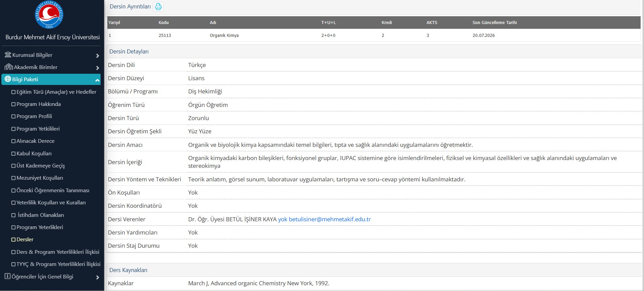Image resolution: width=644 pixels, height=291 pixels.
Task: Click the Akademik Birimler campus icon
Action: tap(8, 67)
